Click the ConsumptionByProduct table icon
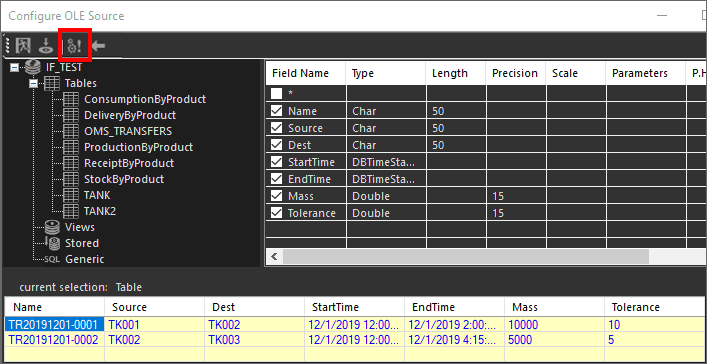This screenshot has height=364, width=707. [71, 99]
